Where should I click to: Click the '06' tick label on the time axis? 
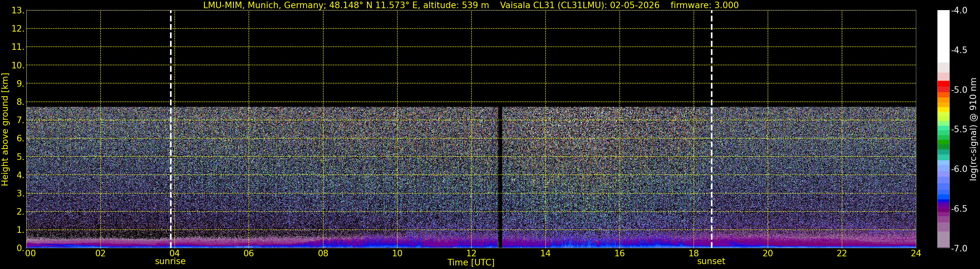click(249, 253)
